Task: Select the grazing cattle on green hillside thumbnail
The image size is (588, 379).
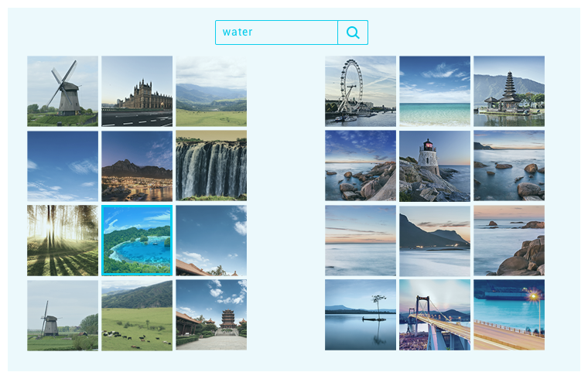Action: (x=137, y=315)
